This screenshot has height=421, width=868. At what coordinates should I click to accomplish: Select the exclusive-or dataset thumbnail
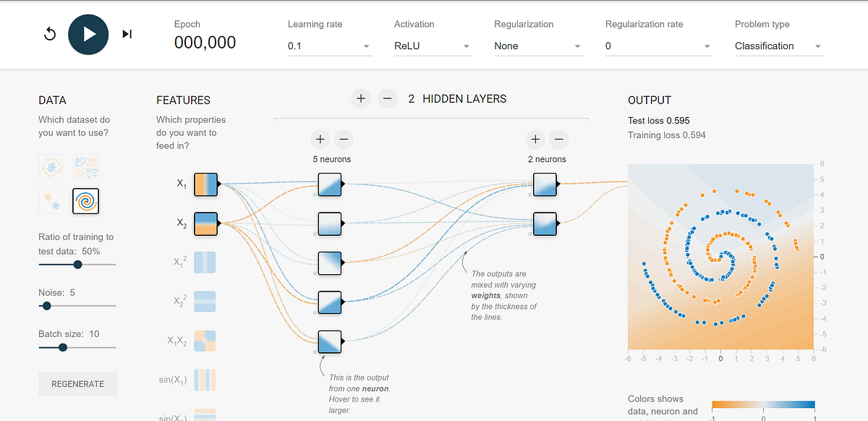coord(86,167)
